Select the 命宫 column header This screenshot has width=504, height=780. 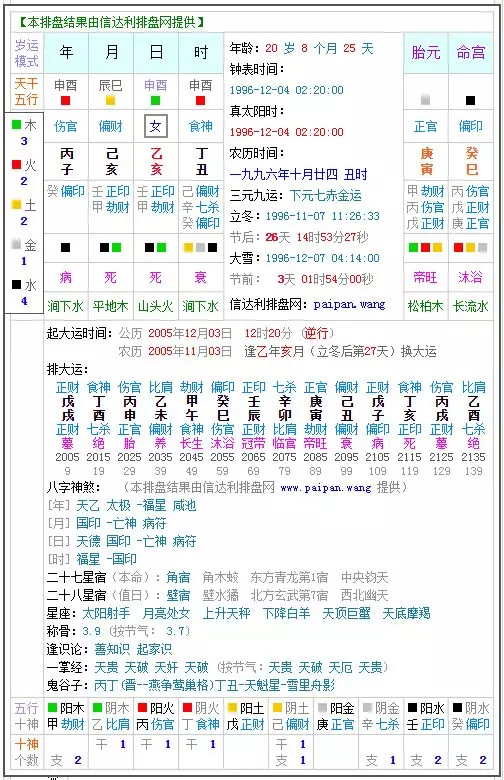tap(471, 52)
